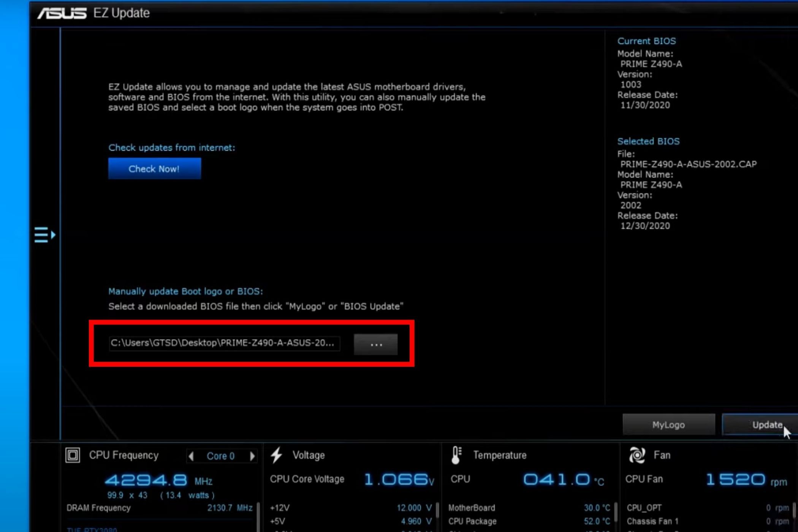The height and width of the screenshot is (532, 798).
Task: Click the CPU Fan 1520 rpm reading
Action: click(x=735, y=480)
